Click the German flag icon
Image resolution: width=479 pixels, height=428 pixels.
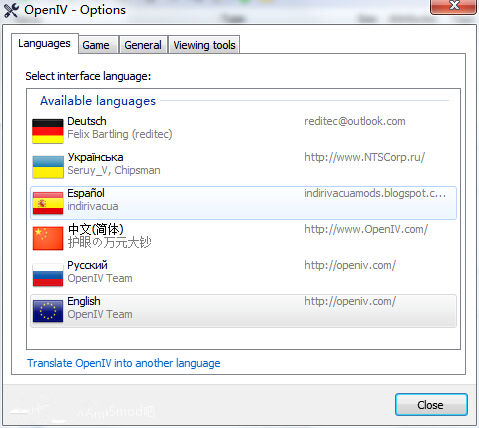coord(48,131)
